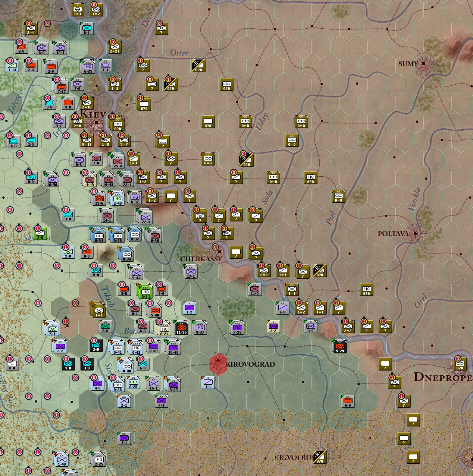The height and width of the screenshot is (476, 473).
Task: Select the black 11-36 SS division counter
Action: coord(182,328)
